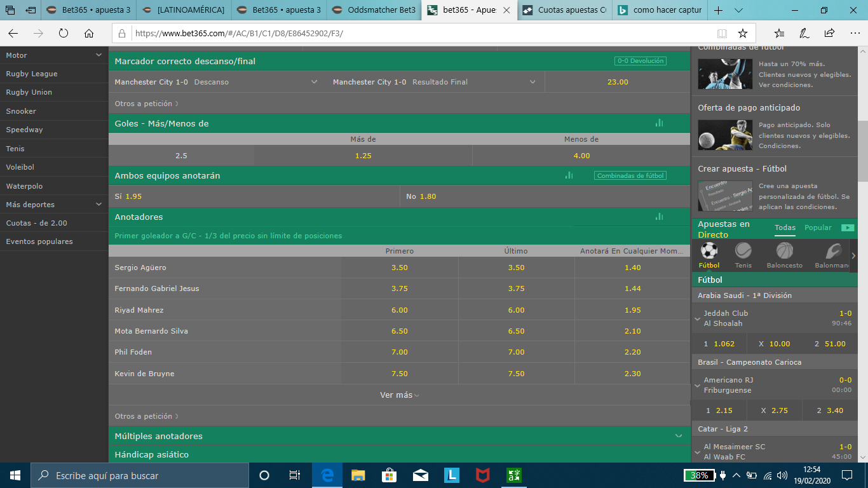The width and height of the screenshot is (868, 488).
Task: Select Popular tab in Apuestas en Directo
Action: pyautogui.click(x=818, y=227)
